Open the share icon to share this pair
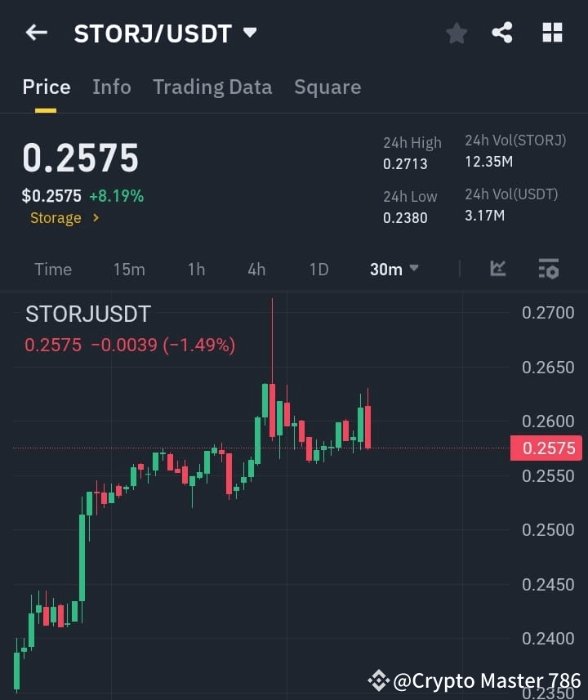 pos(502,33)
